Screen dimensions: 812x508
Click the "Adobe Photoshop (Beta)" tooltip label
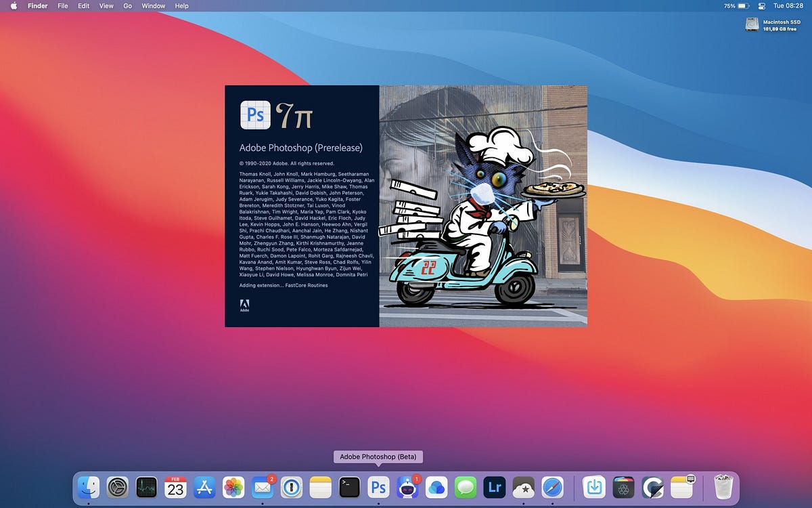click(x=378, y=457)
